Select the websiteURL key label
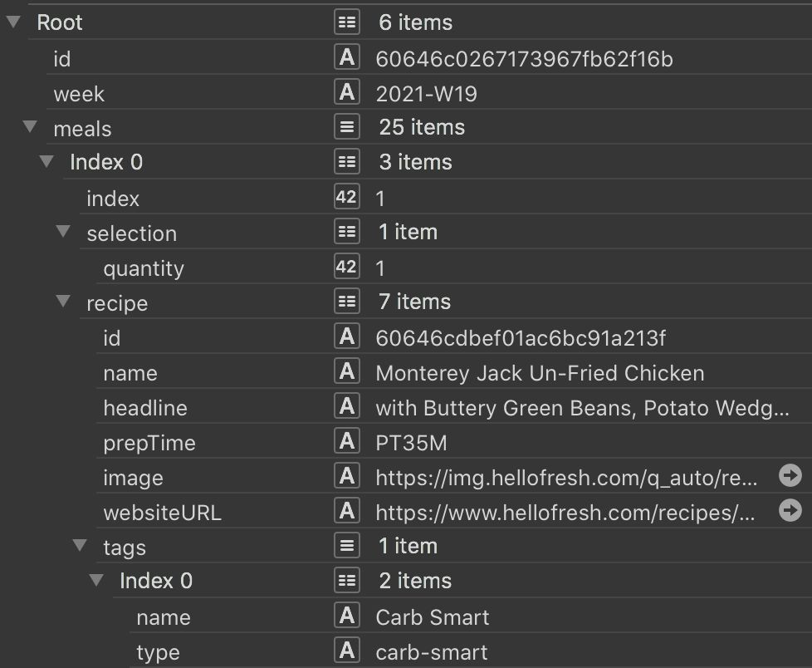Screen dimensions: 812x668 click(x=162, y=513)
